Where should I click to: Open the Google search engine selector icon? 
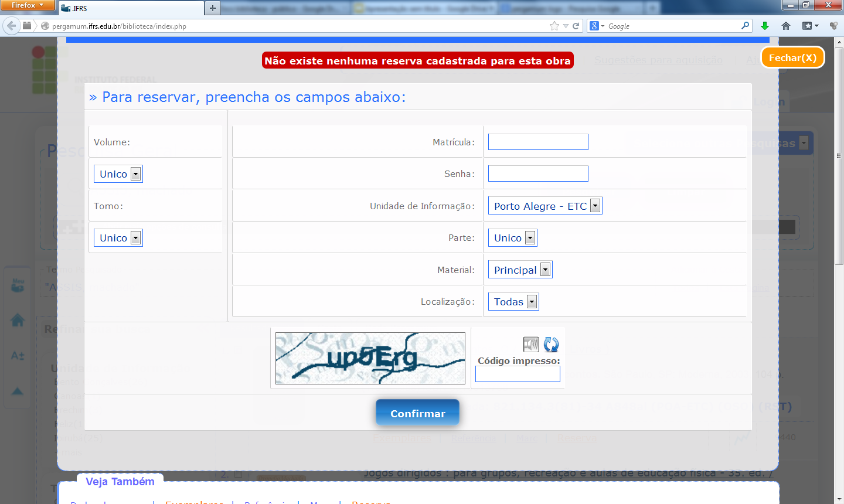[597, 26]
